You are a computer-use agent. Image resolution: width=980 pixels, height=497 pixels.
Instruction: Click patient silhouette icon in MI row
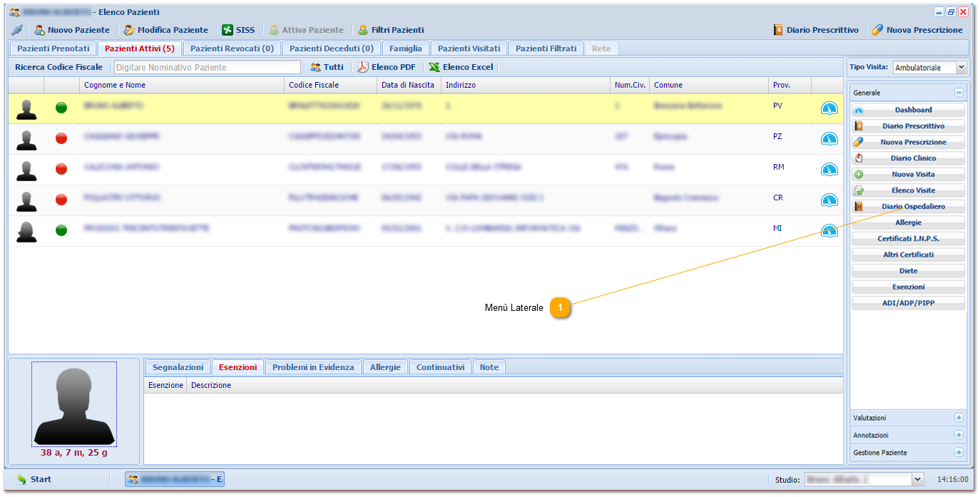pyautogui.click(x=26, y=232)
